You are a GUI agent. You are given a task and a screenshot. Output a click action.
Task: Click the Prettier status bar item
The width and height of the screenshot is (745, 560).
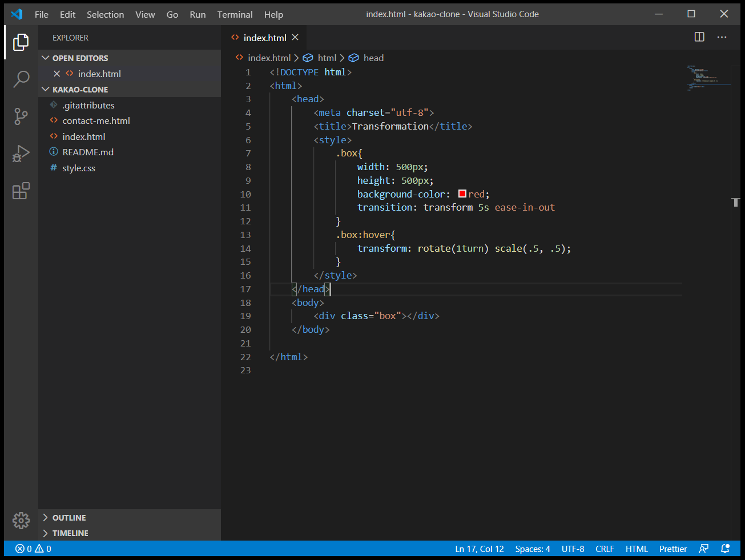click(673, 549)
